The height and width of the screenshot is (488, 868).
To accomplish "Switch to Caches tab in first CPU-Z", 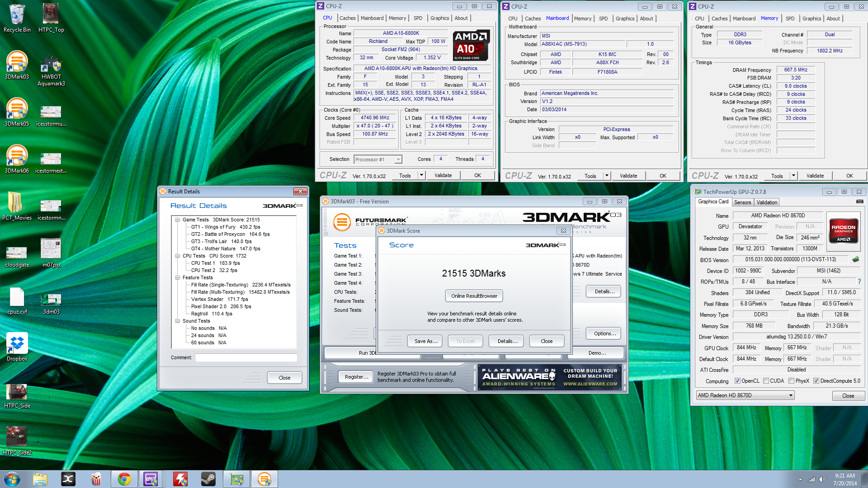I will (x=347, y=18).
